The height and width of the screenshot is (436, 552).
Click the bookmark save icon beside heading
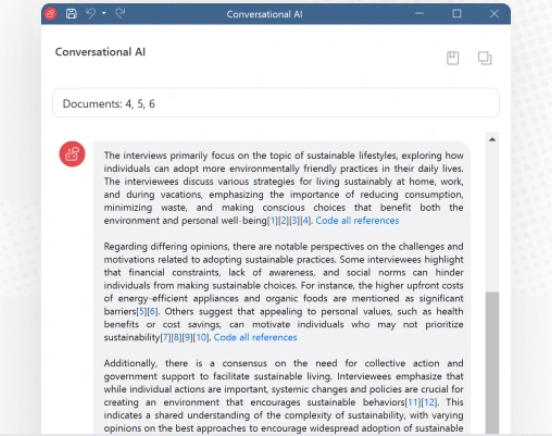pos(453,58)
